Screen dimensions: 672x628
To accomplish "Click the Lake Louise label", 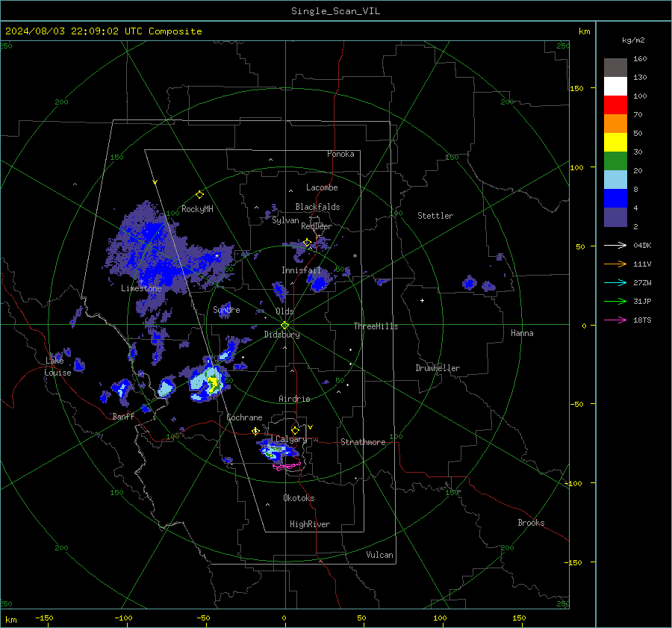I will pos(57,367).
